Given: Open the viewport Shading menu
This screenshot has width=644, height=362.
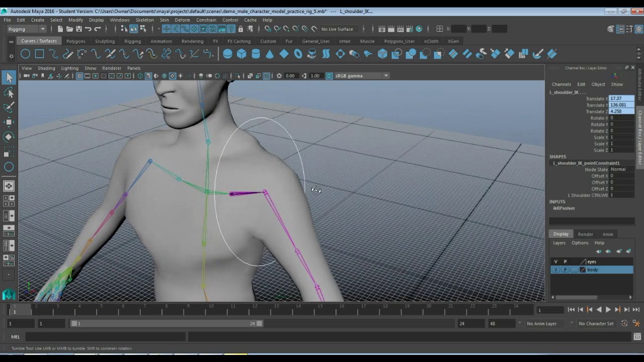Looking at the screenshot, I should pos(46,68).
